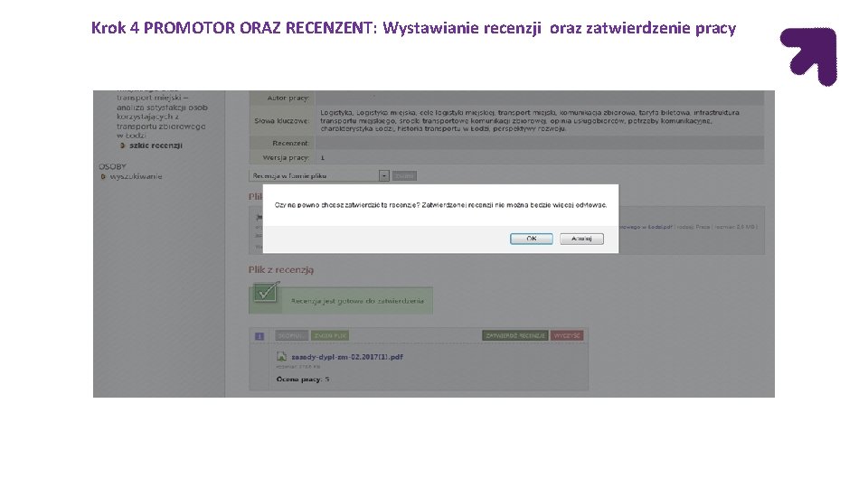The image size is (868, 488).
Task: Click the 'Ocena pracy: 5' text
Action: [303, 379]
